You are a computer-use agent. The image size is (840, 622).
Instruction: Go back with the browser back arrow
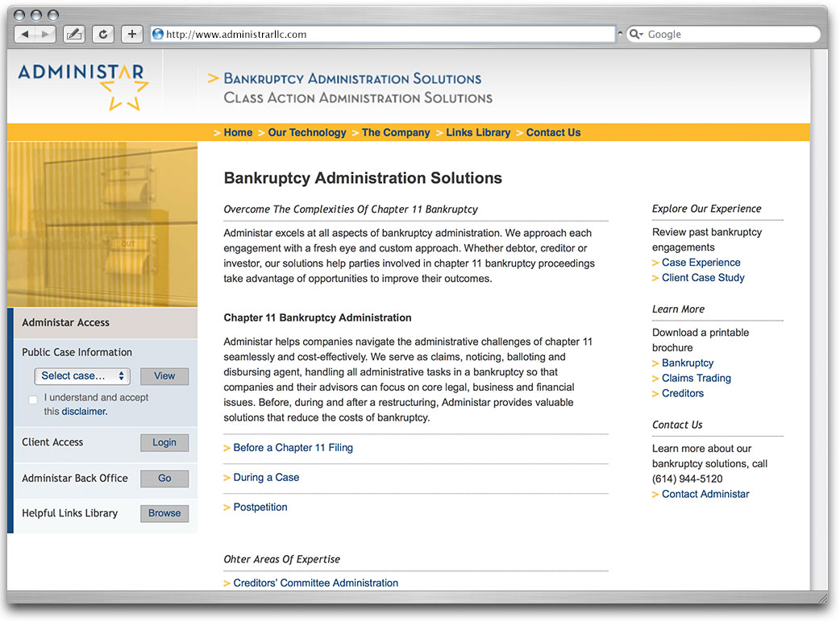tap(25, 35)
